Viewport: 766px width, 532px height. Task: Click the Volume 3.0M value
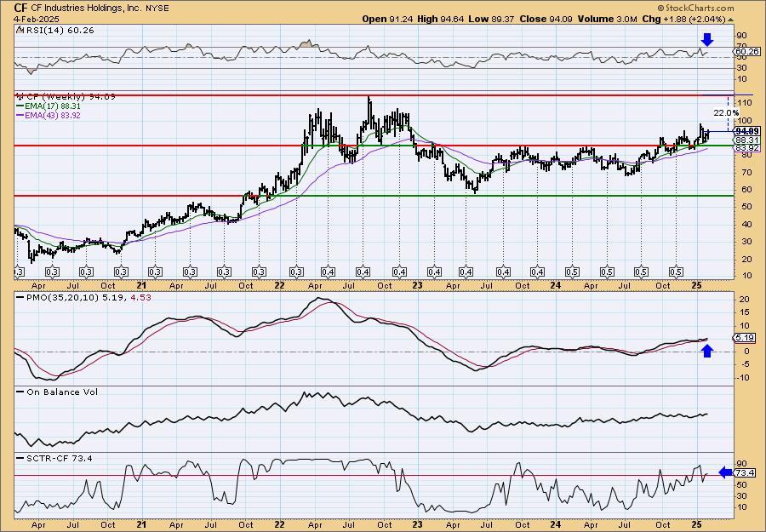pyautogui.click(x=607, y=19)
